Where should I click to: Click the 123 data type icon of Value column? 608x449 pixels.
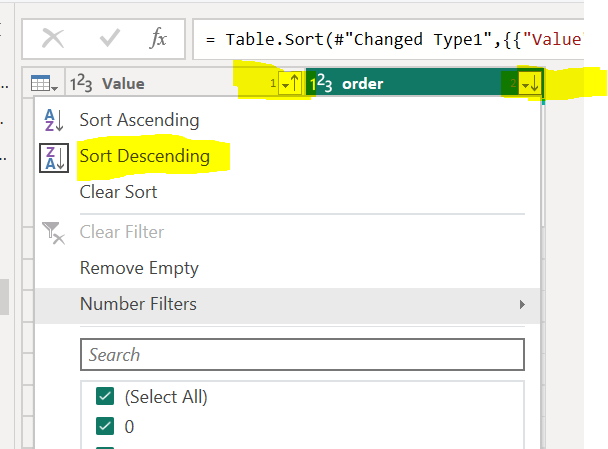[x=81, y=83]
